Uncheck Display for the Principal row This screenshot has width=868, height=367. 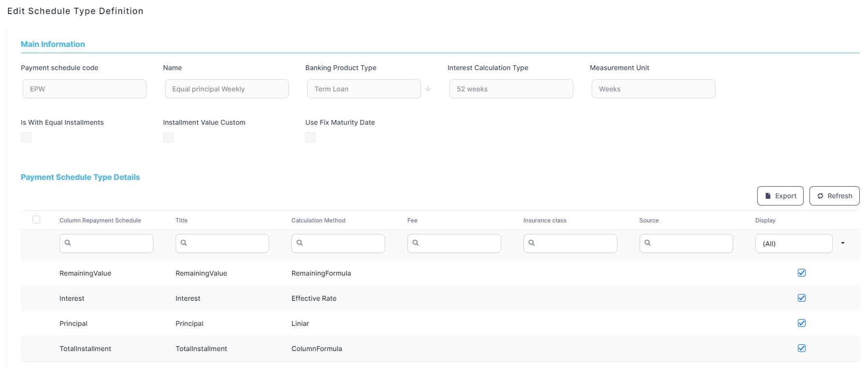(802, 323)
